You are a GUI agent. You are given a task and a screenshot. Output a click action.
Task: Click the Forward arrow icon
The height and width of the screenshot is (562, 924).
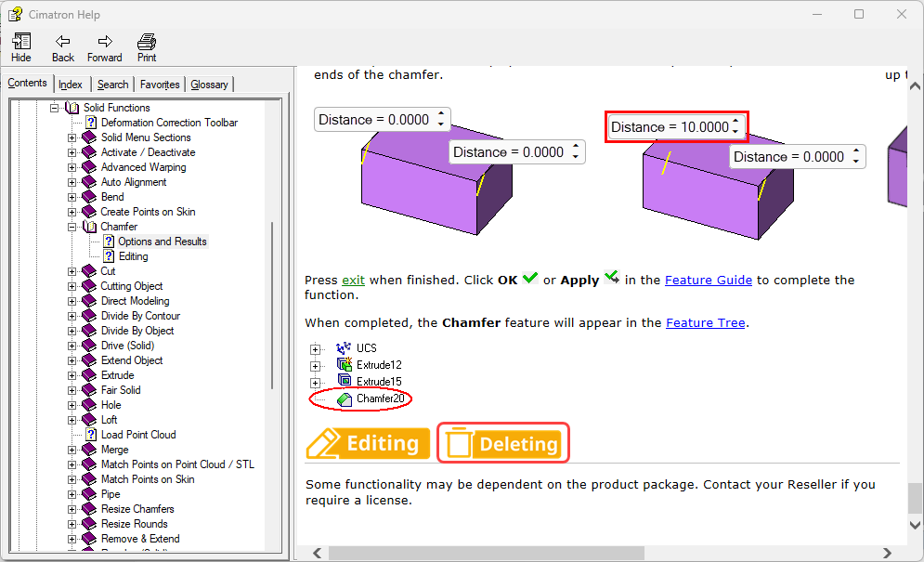click(x=105, y=41)
